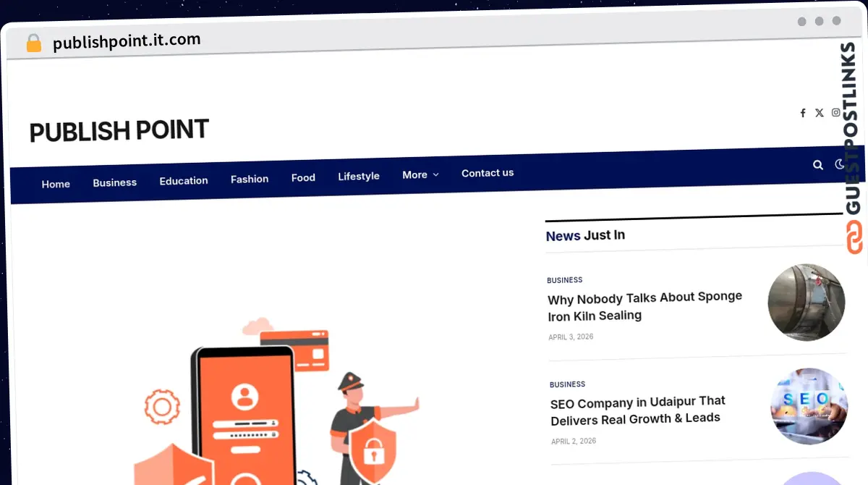The height and width of the screenshot is (485, 868).
Task: Open the Education menu item
Action: coord(184,180)
